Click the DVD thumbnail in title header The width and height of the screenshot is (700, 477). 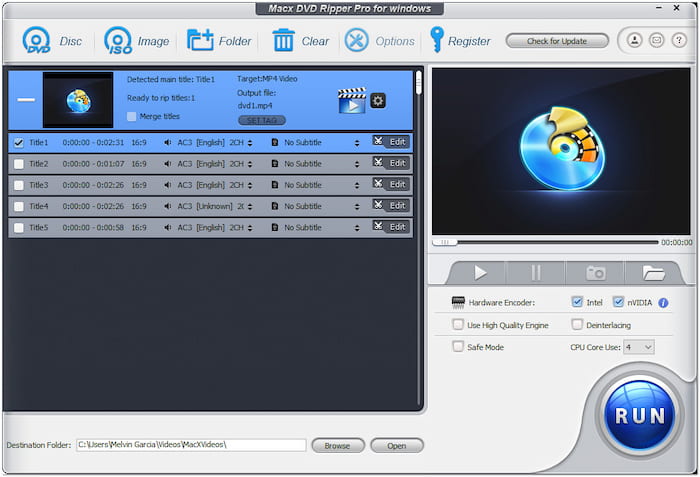pyautogui.click(x=78, y=100)
